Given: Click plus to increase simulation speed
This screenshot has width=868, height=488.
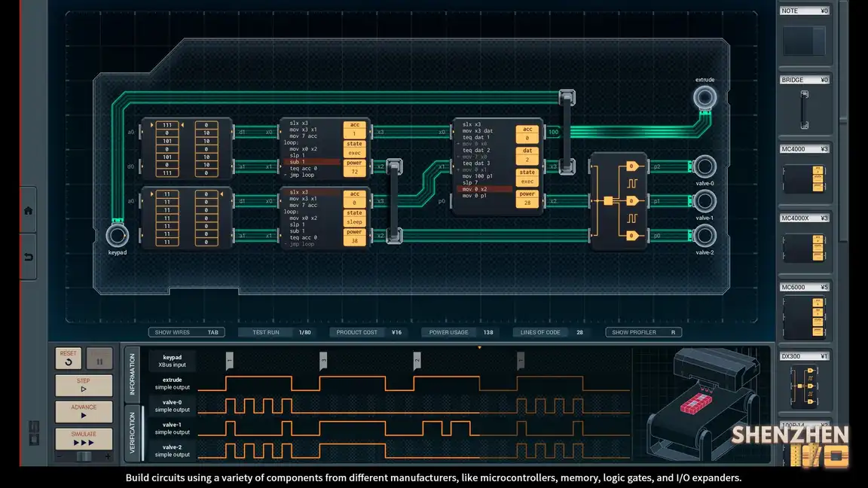Looking at the screenshot, I should click(108, 456).
